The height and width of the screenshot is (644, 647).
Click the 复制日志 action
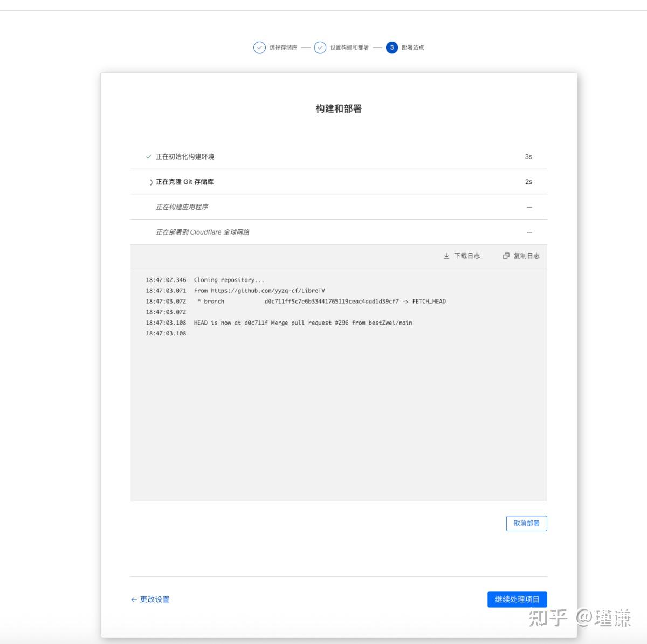click(x=526, y=256)
